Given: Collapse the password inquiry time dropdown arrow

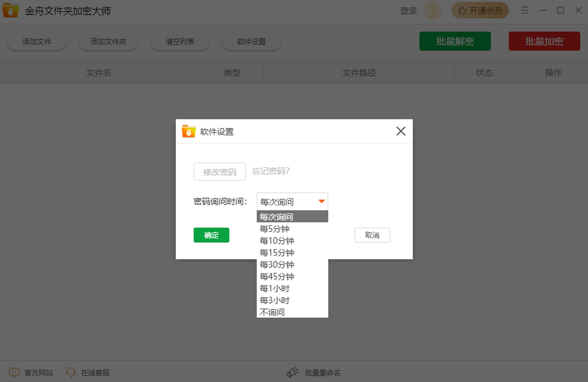Looking at the screenshot, I should 322,202.
